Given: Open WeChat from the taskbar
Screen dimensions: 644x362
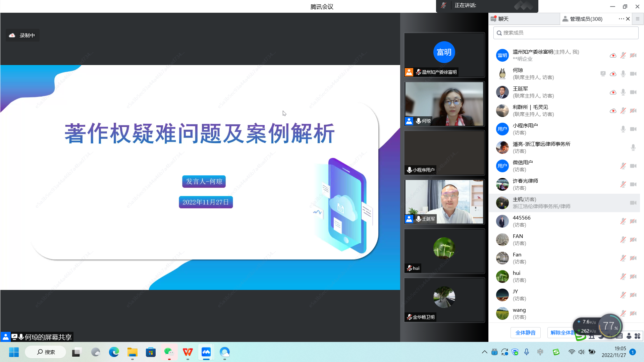Looking at the screenshot, I should (x=169, y=352).
